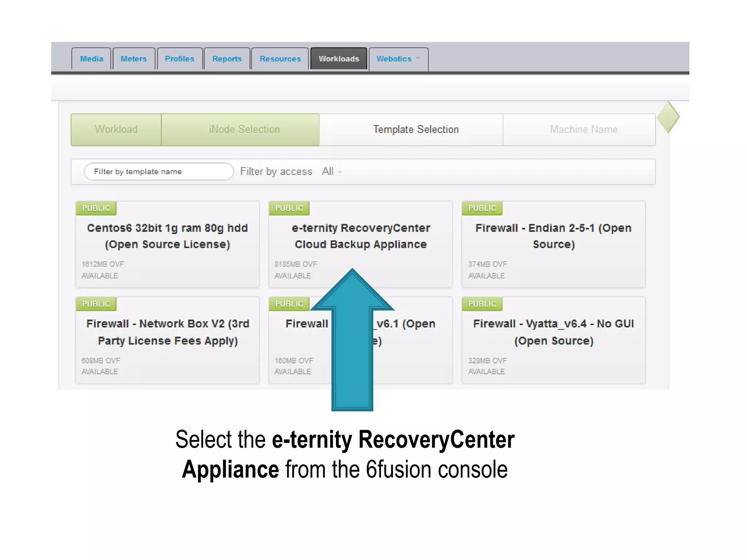Click the PUBLIC badge on Firewall v6.1 card
This screenshot has width=747, height=560.
point(289,304)
